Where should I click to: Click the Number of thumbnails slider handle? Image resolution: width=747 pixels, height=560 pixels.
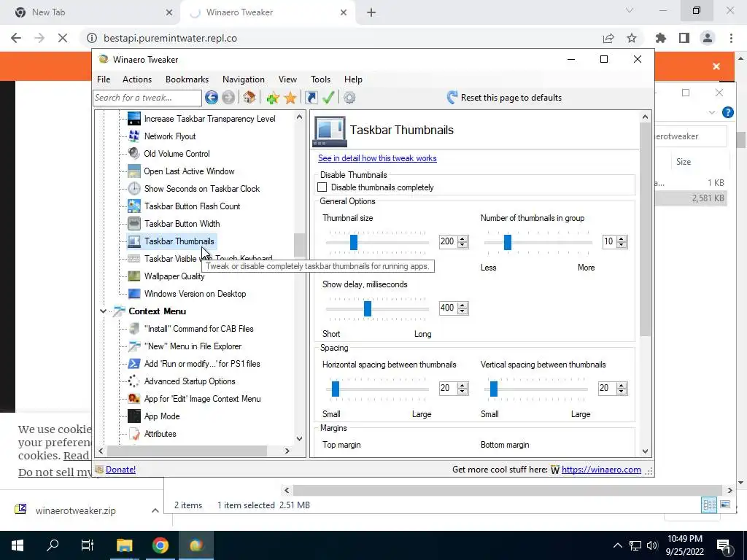click(x=508, y=242)
